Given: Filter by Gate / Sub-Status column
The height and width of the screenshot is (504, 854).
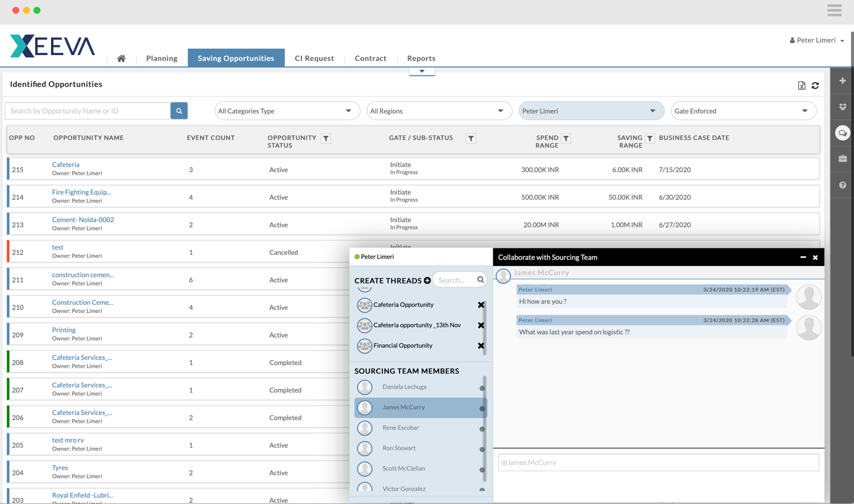Looking at the screenshot, I should click(471, 138).
